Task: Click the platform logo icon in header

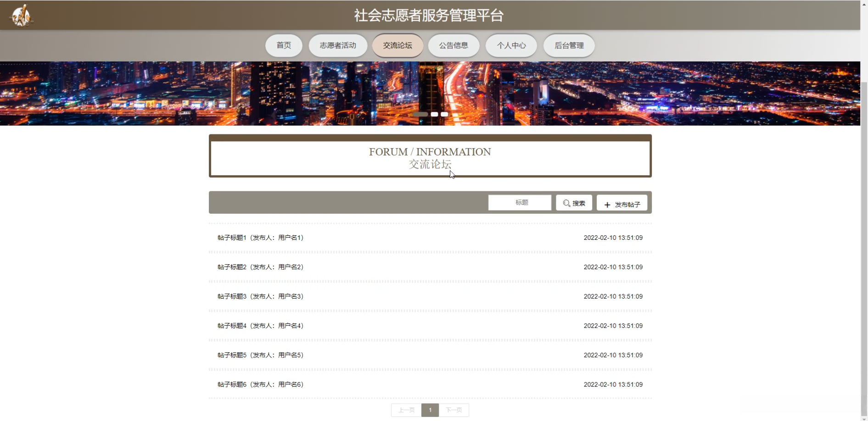Action: coord(21,15)
